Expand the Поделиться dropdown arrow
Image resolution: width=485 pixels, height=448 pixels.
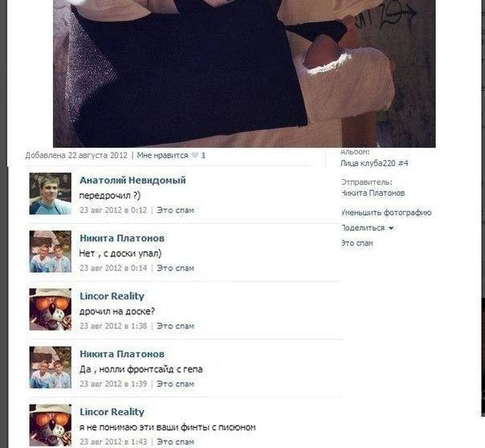(x=391, y=228)
